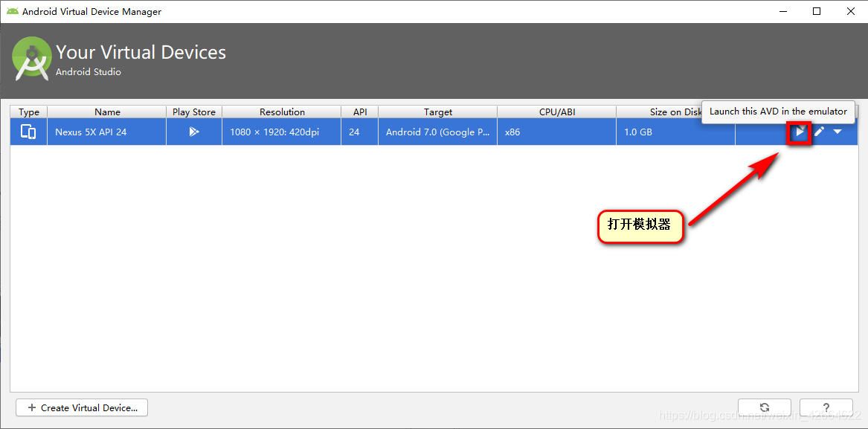
Task: Sort by the Play Store column header
Action: click(193, 112)
